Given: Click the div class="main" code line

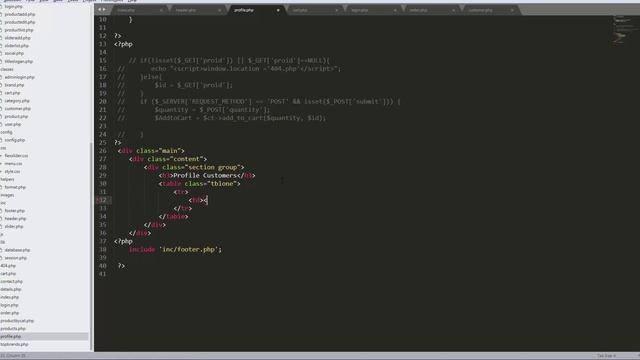Looking at the screenshot, I should (x=151, y=151).
